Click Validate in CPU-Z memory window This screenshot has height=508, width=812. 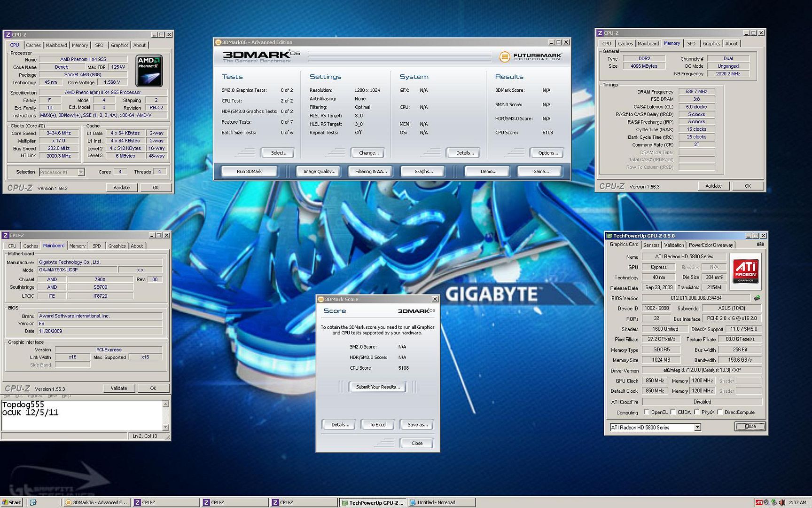click(x=713, y=186)
